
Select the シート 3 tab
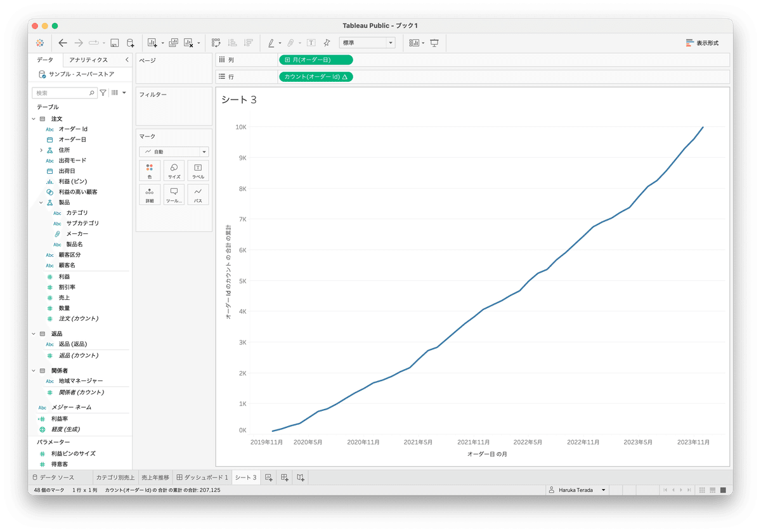(245, 477)
